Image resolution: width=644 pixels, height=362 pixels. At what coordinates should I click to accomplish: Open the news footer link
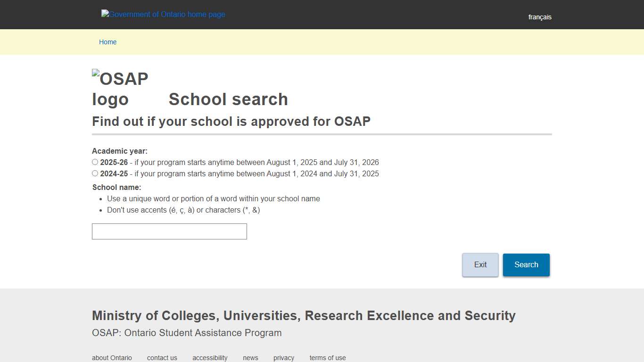click(x=250, y=358)
